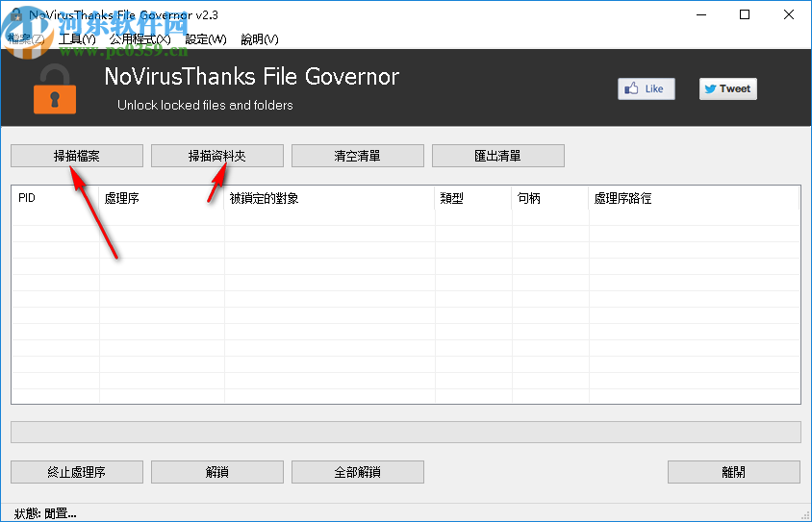Open the 公用程式(X) menu
The height and width of the screenshot is (522, 812).
point(140,39)
